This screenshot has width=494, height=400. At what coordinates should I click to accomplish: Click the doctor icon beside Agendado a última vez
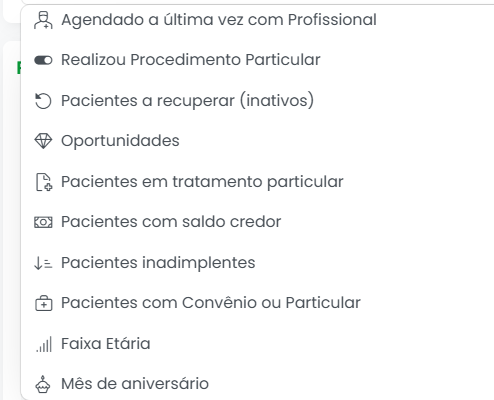(x=43, y=20)
